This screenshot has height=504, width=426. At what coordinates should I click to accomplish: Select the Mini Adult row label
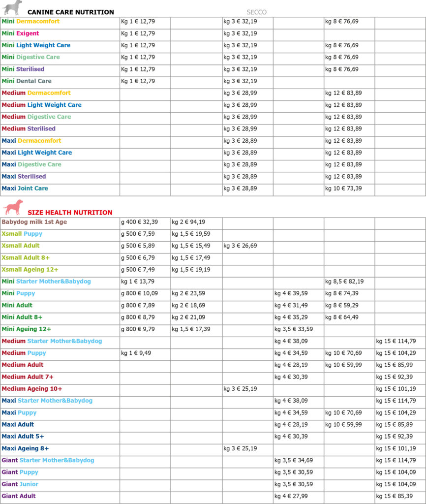coord(17,305)
